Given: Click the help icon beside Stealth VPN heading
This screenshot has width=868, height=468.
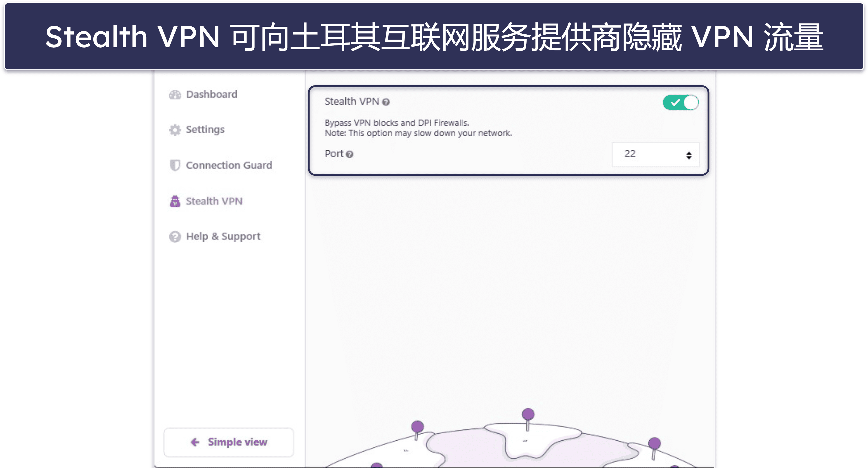Looking at the screenshot, I should [386, 102].
